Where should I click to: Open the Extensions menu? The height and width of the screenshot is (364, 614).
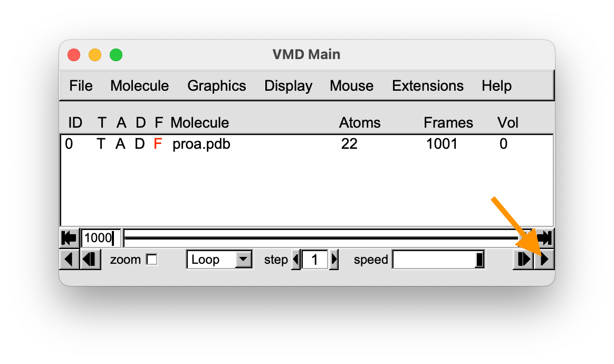(428, 86)
